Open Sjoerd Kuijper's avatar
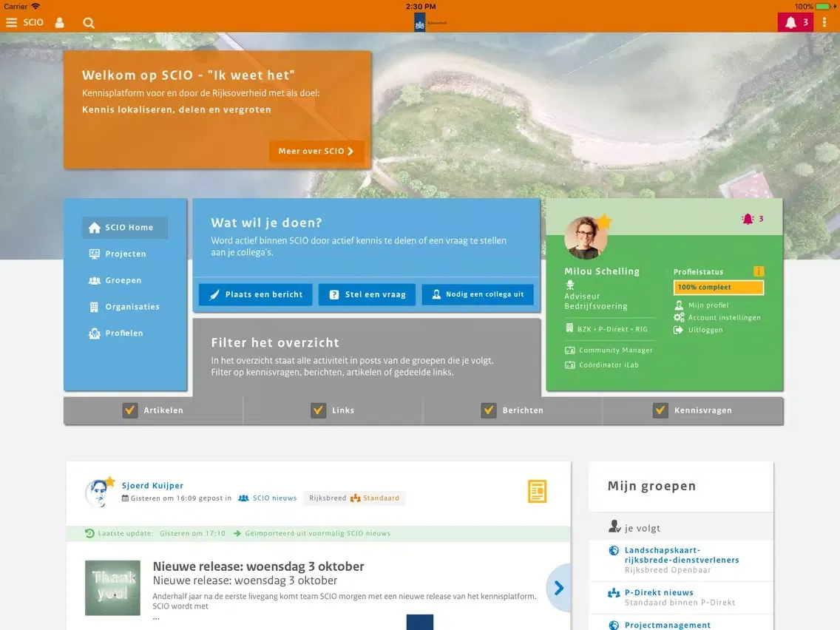 click(98, 492)
